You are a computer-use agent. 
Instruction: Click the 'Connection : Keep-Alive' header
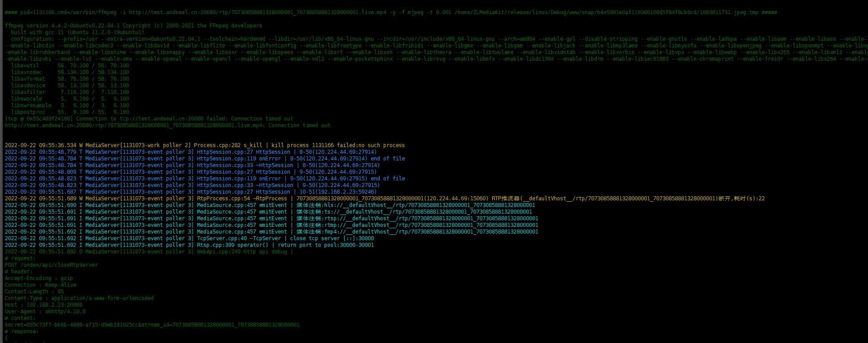40,285
